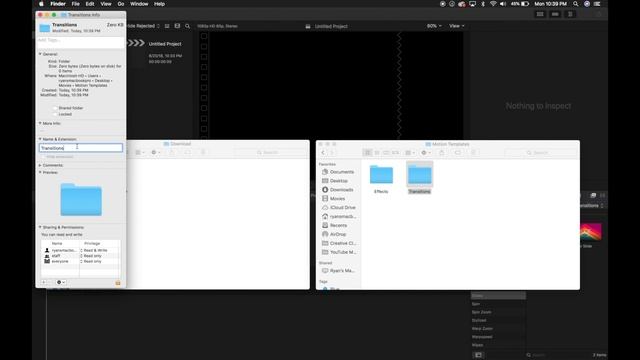Click the Transitions name text field

coord(81,148)
